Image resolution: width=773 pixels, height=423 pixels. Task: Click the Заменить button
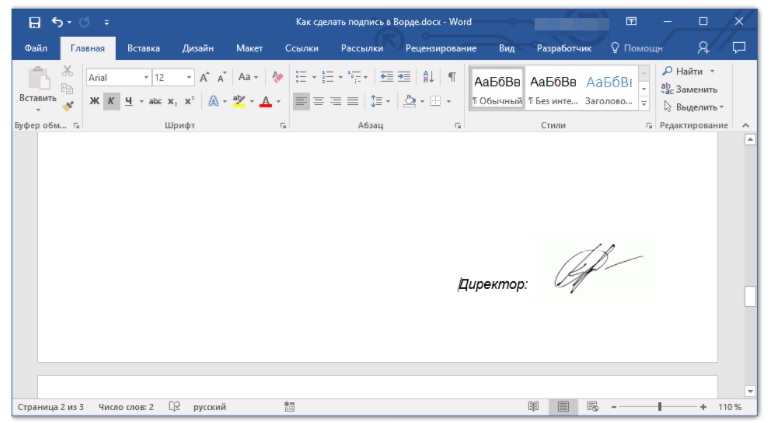point(689,89)
